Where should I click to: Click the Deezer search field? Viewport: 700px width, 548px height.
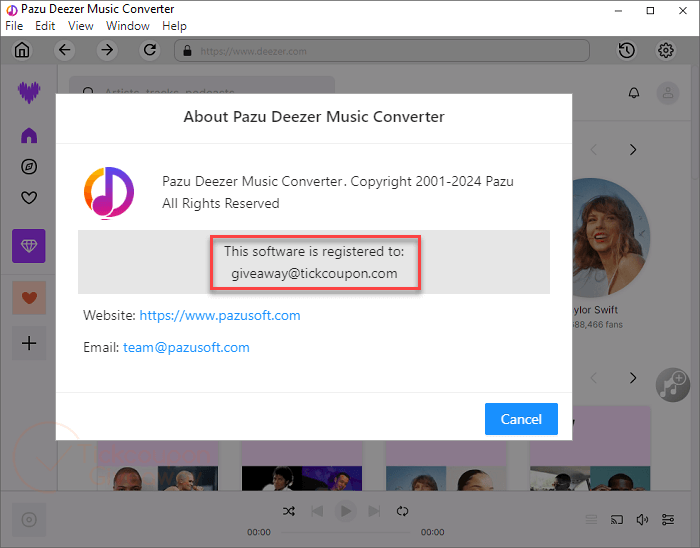point(202,85)
